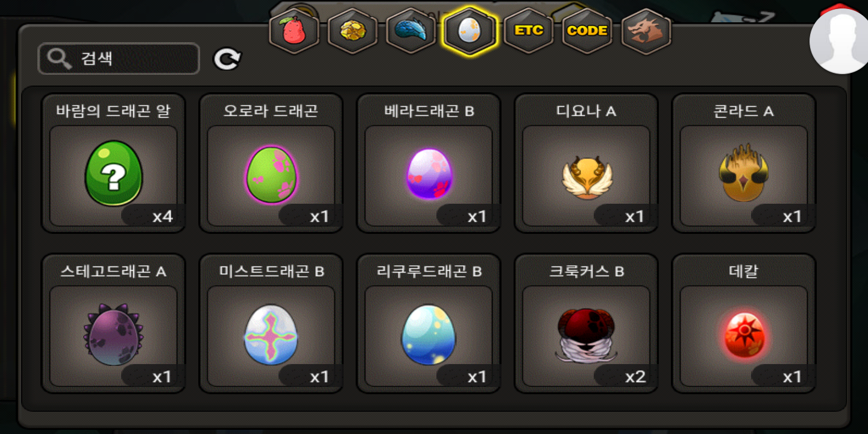Switch to the gold nugget tab
This screenshot has height=434, width=868.
click(x=353, y=31)
